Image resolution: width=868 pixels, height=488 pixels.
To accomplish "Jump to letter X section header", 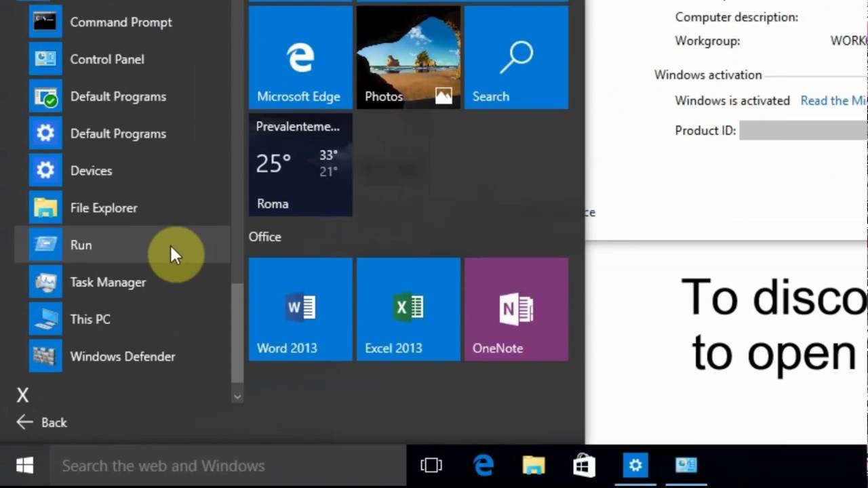I will 23,395.
